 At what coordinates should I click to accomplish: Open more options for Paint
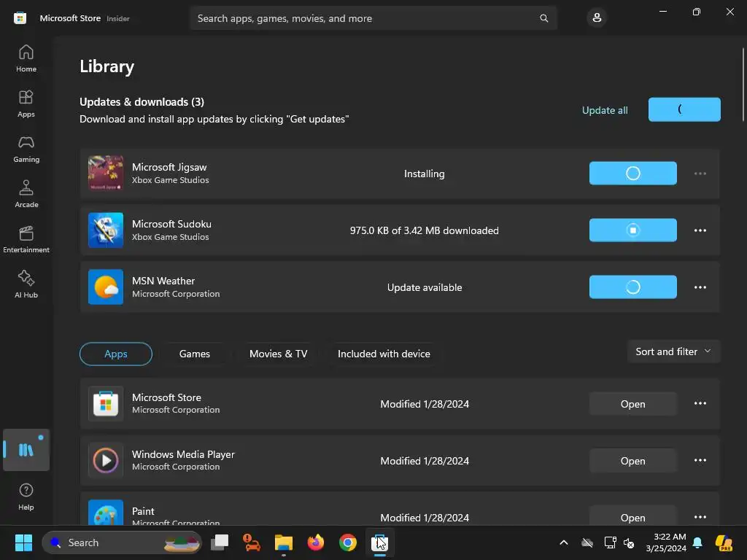click(700, 517)
